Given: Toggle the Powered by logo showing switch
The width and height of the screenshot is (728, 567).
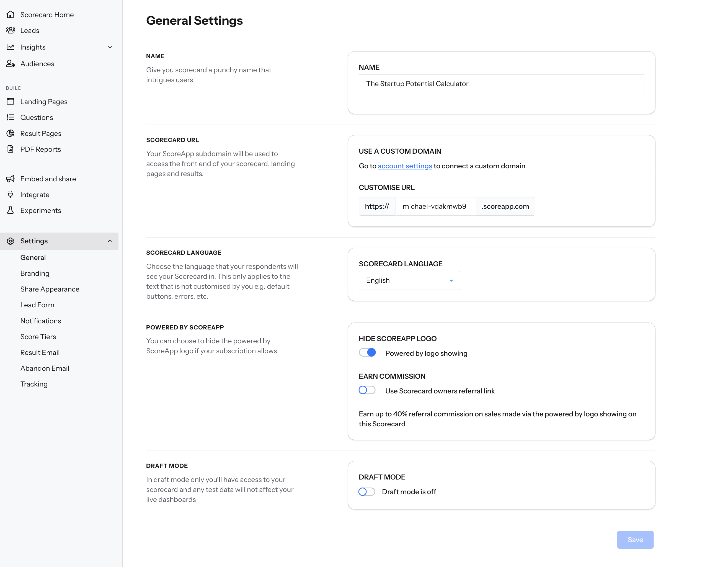Looking at the screenshot, I should 367,353.
